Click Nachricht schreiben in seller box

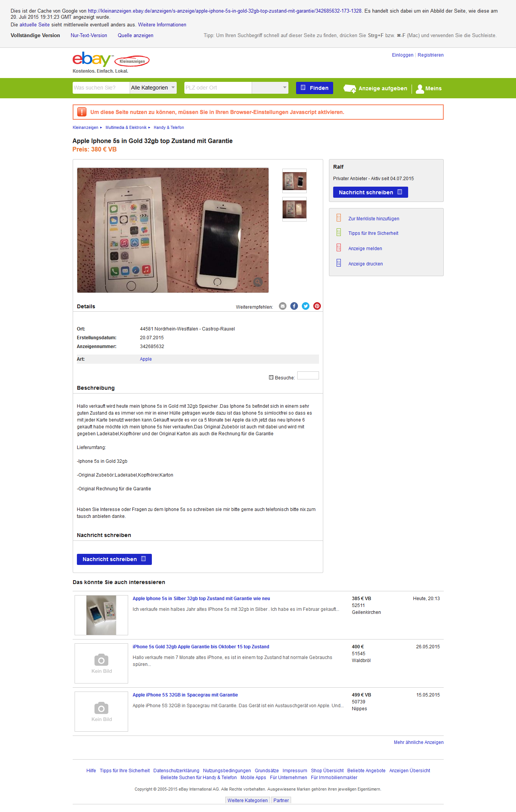371,192
